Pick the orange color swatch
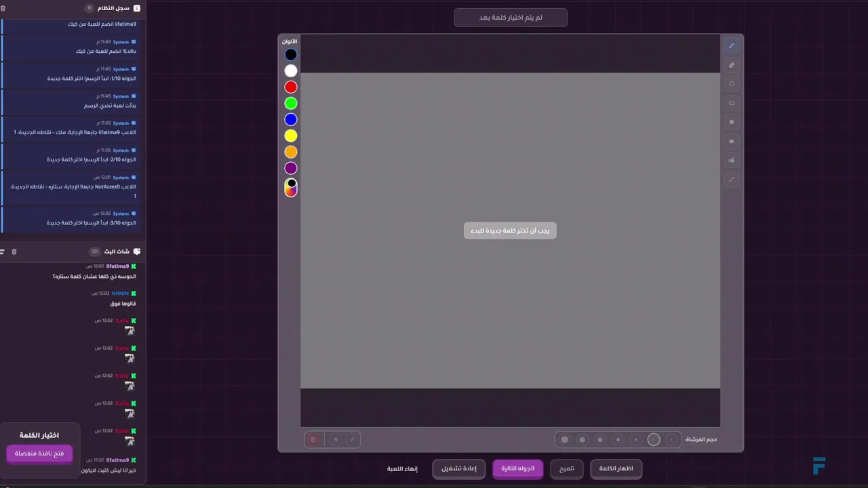The height and width of the screenshot is (488, 868). (291, 152)
